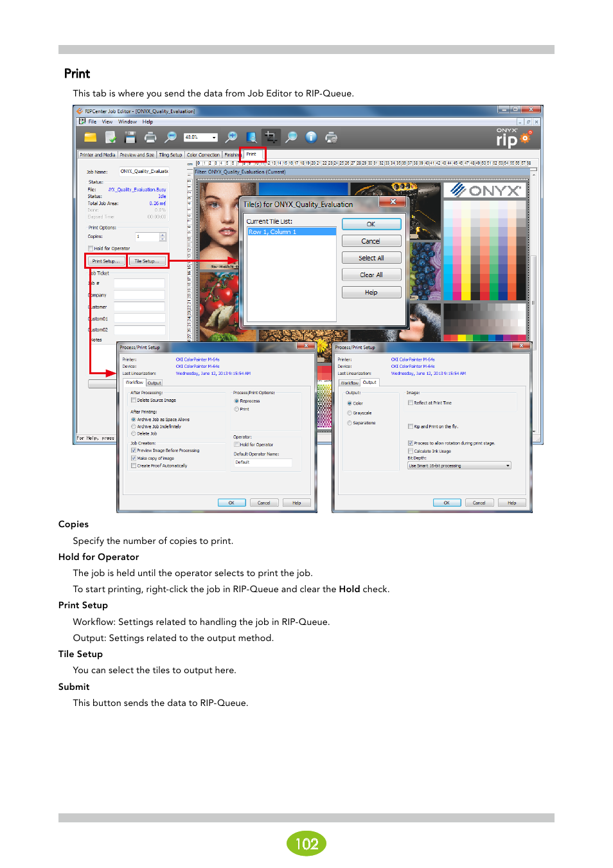Image resolution: width=613 pixels, height=868 pixels.
Task: Switch to the Preview and Size tab
Action: pos(137,155)
